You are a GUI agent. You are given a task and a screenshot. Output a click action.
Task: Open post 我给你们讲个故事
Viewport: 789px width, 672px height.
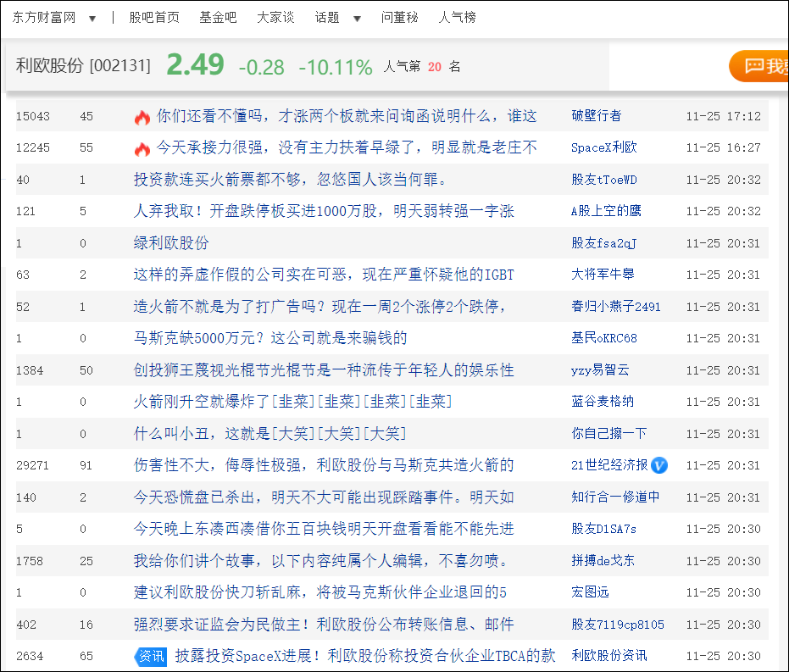(x=321, y=560)
